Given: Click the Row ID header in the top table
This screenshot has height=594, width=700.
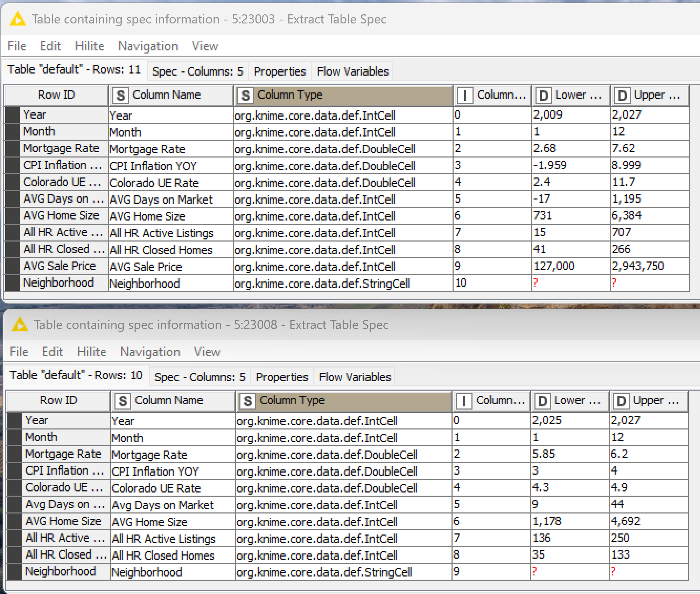Looking at the screenshot, I should tap(56, 95).
